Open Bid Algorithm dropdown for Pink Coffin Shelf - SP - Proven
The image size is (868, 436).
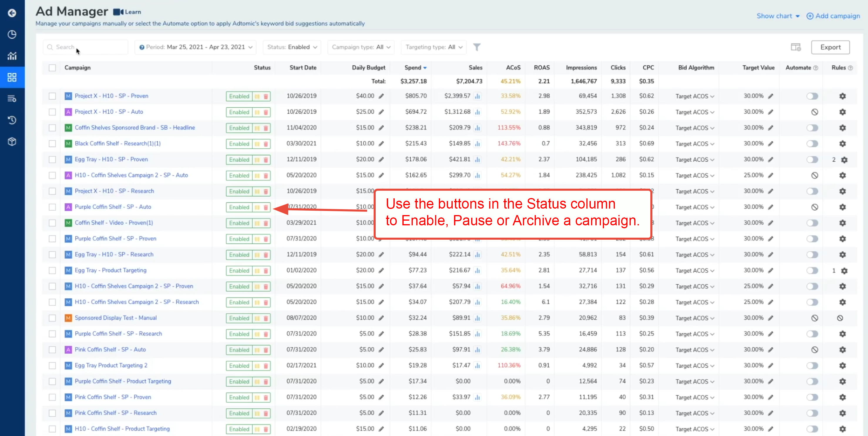(x=695, y=397)
